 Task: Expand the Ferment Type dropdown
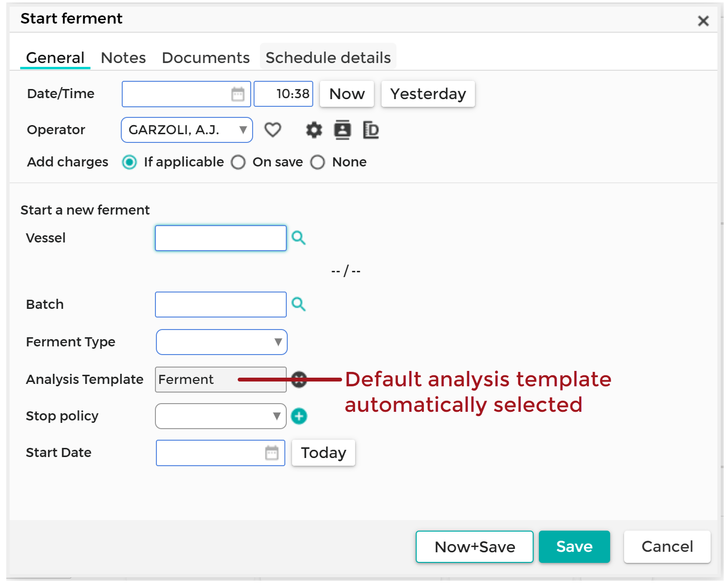[x=222, y=342]
